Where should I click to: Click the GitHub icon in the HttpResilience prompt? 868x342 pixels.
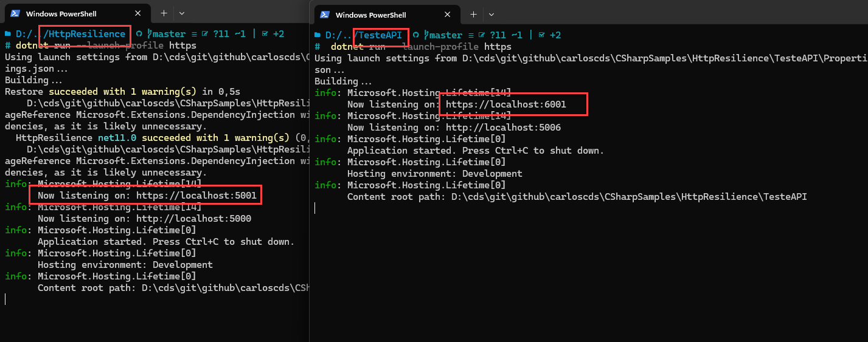(139, 34)
